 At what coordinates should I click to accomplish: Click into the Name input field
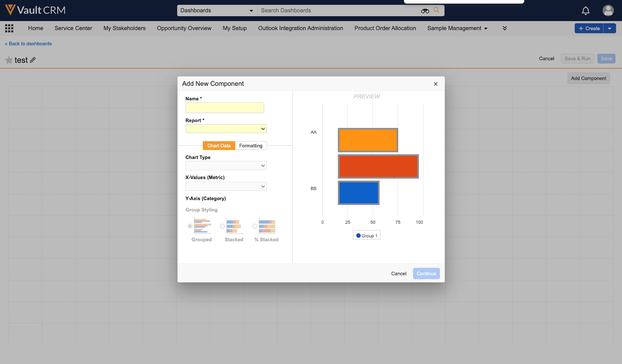(225, 108)
